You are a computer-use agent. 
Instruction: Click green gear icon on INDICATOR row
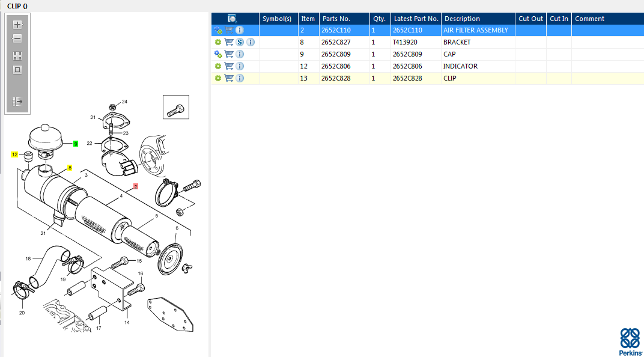click(218, 66)
